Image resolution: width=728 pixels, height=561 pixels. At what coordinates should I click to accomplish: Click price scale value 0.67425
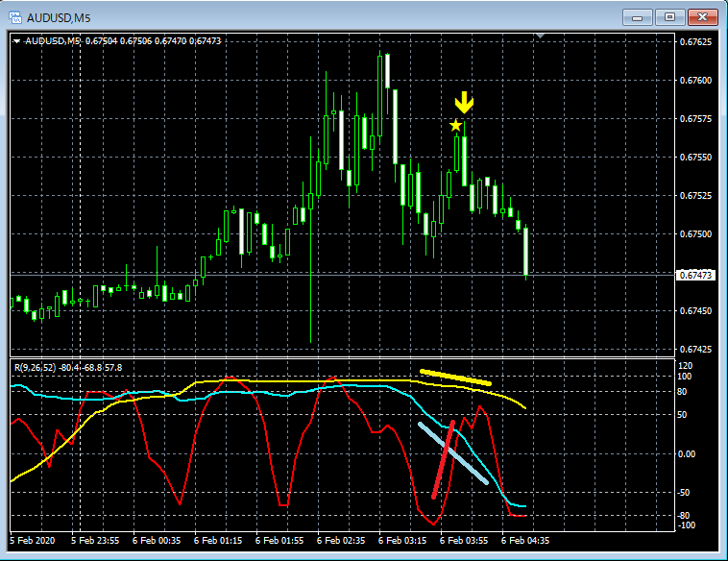695,350
